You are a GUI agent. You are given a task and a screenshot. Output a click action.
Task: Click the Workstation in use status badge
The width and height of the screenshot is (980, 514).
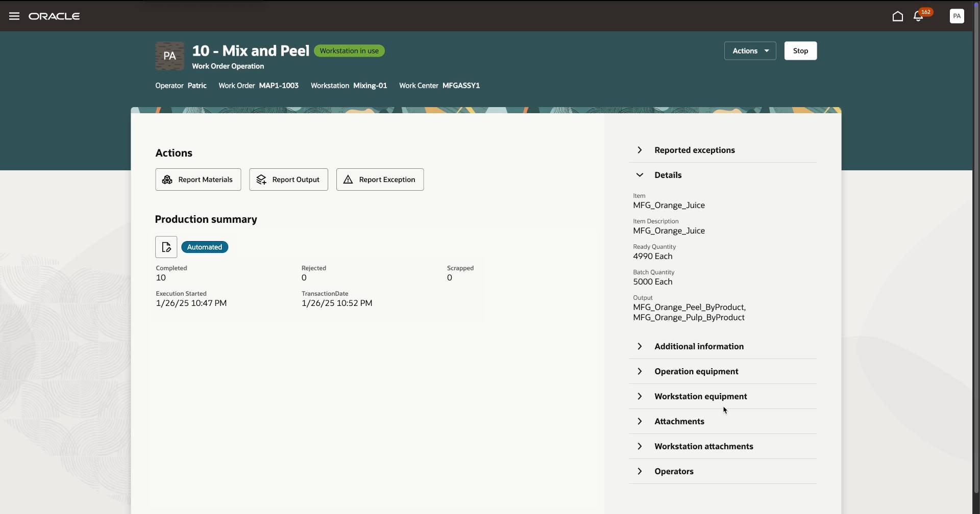[349, 50]
